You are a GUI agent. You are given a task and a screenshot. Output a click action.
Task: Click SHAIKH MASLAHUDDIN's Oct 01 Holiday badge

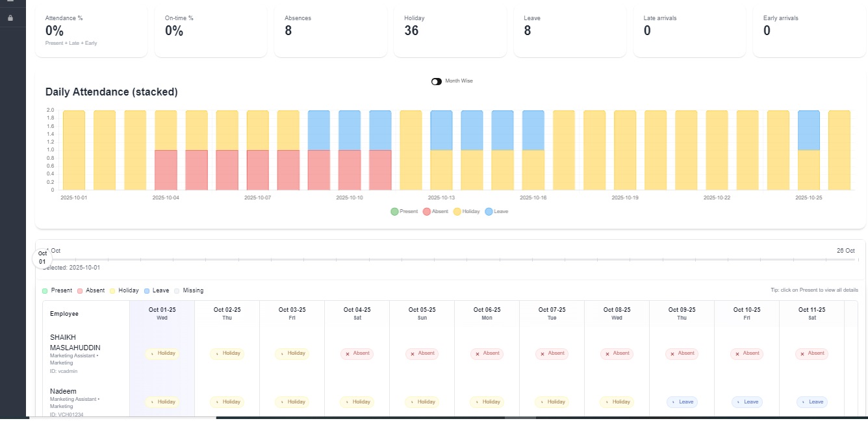click(x=162, y=353)
